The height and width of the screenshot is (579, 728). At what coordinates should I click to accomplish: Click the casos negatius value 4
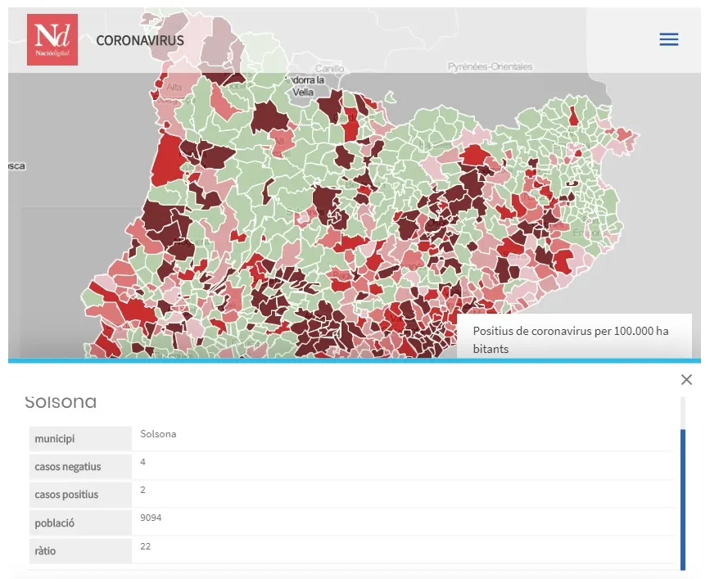143,462
